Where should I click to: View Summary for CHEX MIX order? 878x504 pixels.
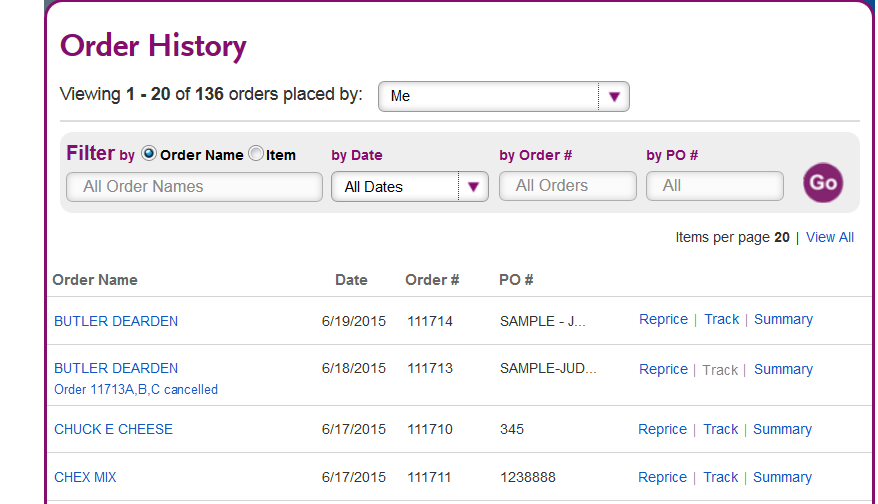[782, 478]
